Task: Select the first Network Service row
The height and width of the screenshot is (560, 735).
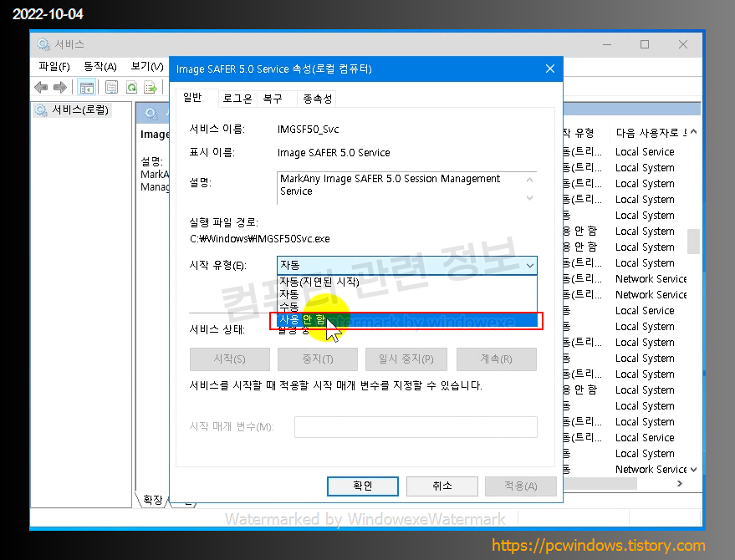Action: click(x=651, y=279)
